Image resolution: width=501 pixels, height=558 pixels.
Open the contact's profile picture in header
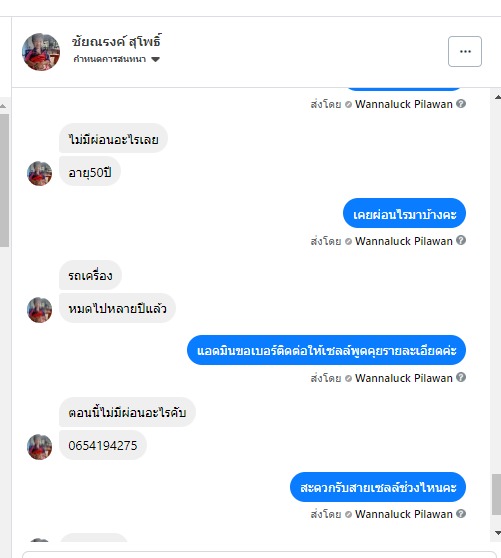tap(41, 52)
